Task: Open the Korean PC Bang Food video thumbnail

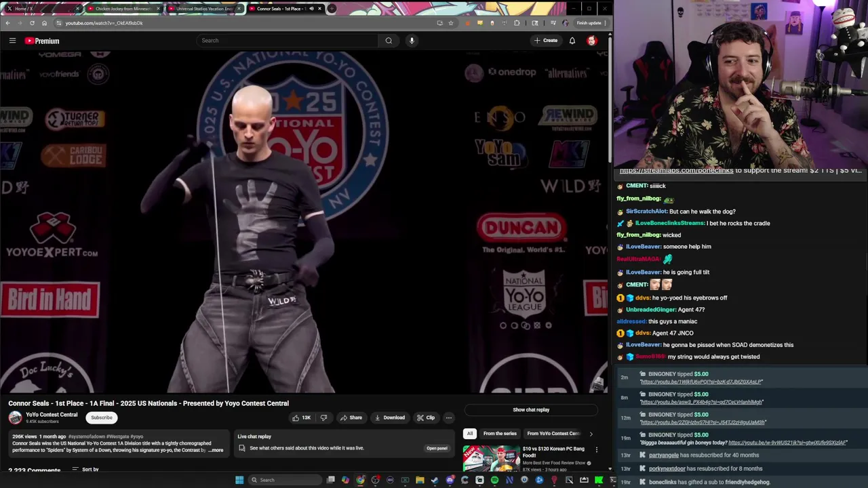Action: tap(491, 459)
